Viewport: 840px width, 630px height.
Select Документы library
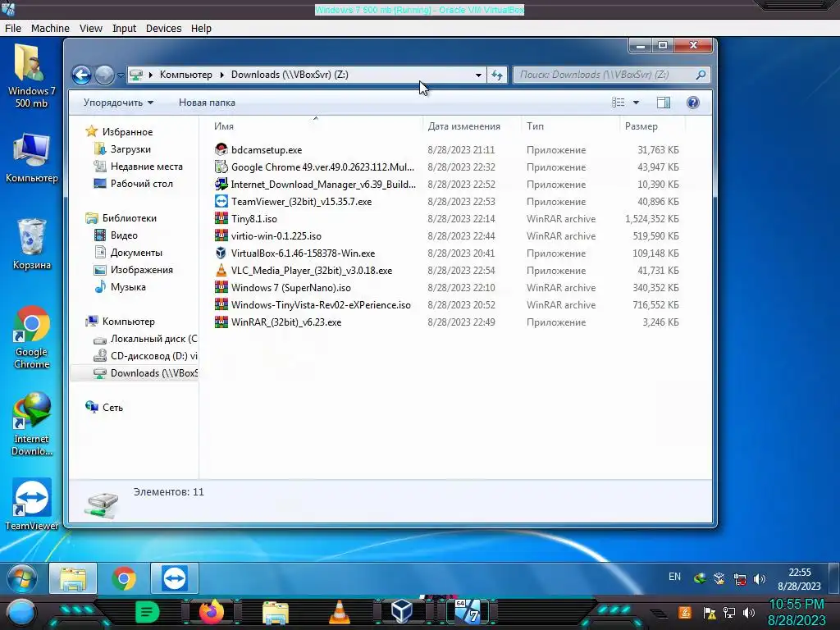point(136,253)
